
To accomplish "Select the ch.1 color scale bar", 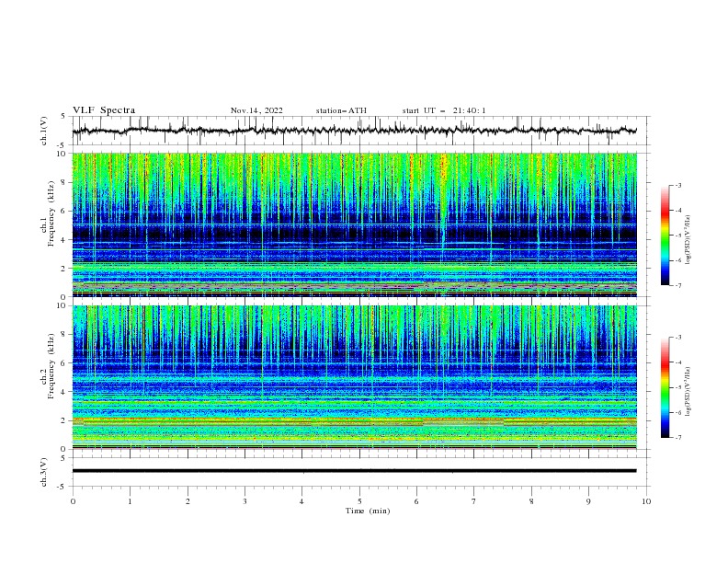I will click(x=665, y=236).
